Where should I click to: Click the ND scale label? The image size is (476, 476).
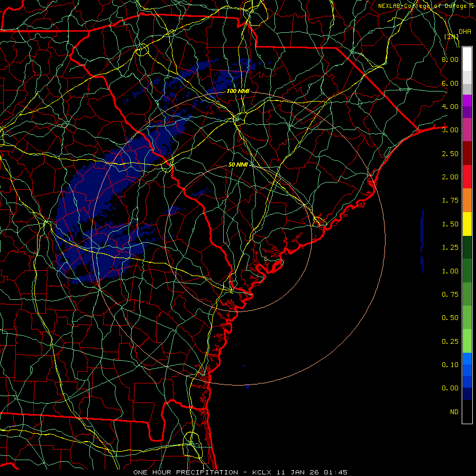coord(454,412)
